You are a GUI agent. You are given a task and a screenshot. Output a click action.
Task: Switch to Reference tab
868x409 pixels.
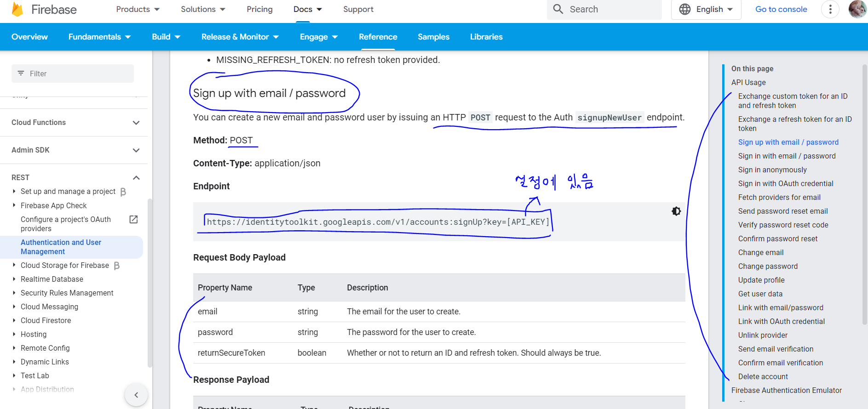378,37
